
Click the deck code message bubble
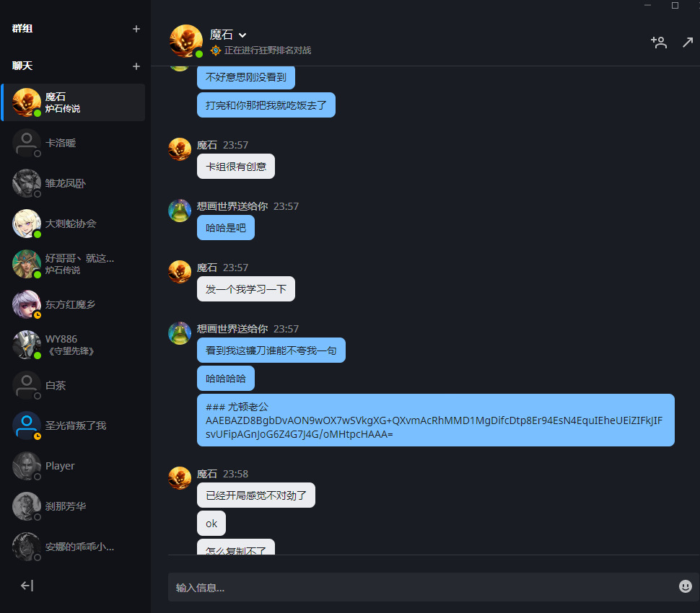436,420
